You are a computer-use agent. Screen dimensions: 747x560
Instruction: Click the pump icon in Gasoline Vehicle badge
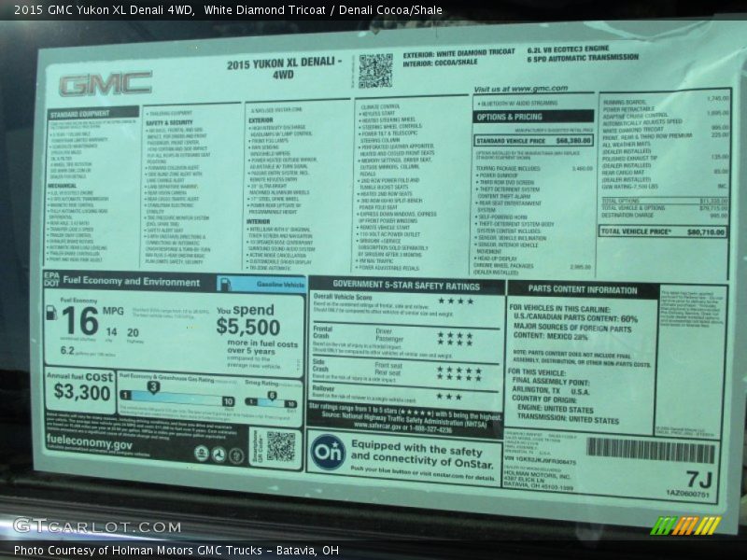click(x=224, y=284)
